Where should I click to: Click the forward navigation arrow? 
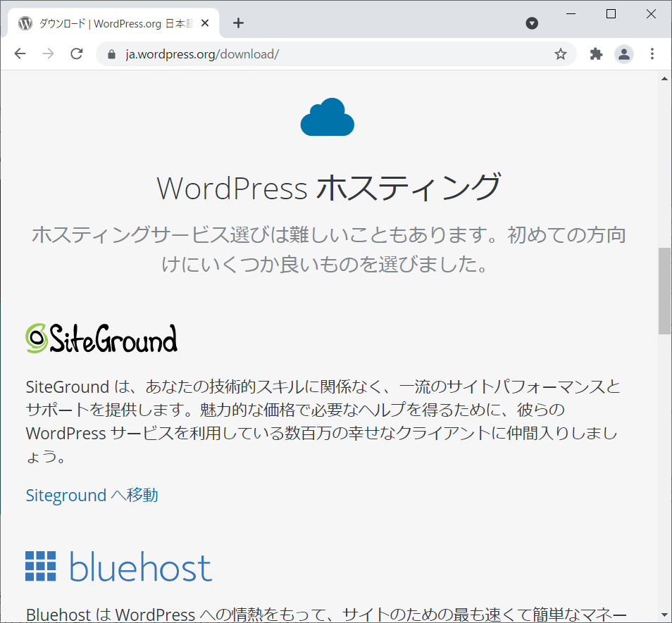click(x=48, y=54)
